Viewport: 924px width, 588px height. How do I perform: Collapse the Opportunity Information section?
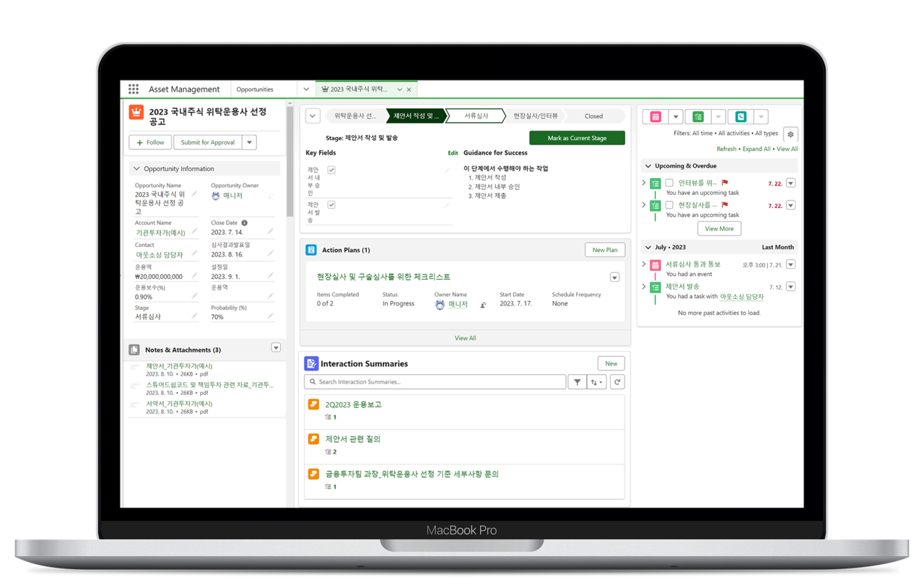[136, 169]
